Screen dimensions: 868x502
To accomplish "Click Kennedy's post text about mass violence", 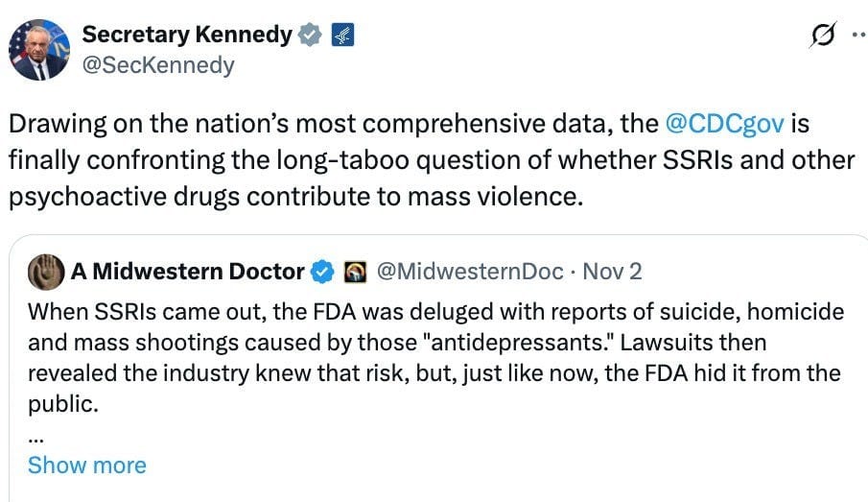I will (x=432, y=159).
